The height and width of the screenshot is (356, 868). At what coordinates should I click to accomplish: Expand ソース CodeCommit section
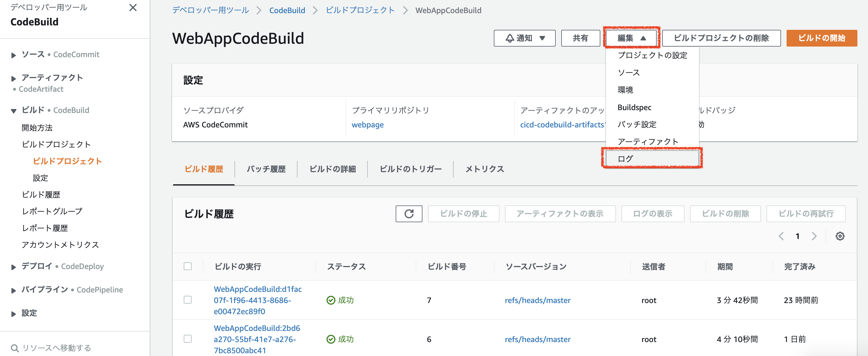point(13,55)
